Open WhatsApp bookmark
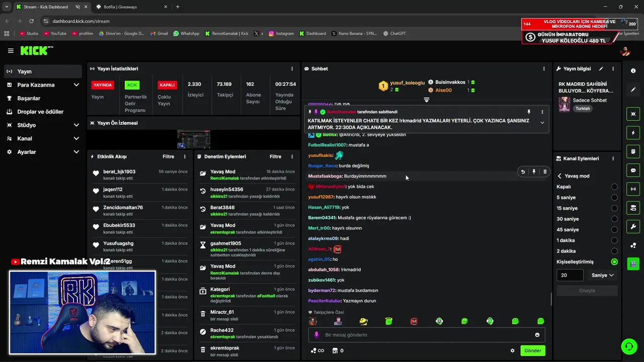 tap(186, 34)
